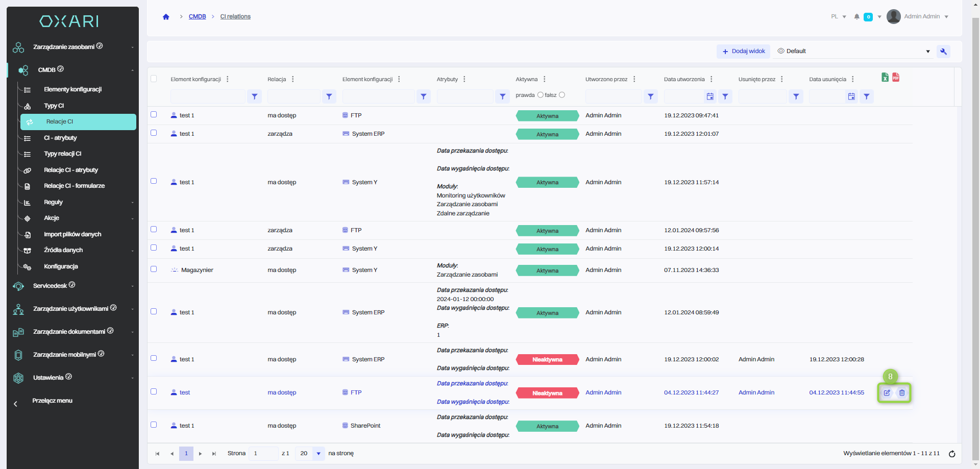Viewport: 980px width, 469px height.
Task: Go to the home page icon
Action: point(166,17)
